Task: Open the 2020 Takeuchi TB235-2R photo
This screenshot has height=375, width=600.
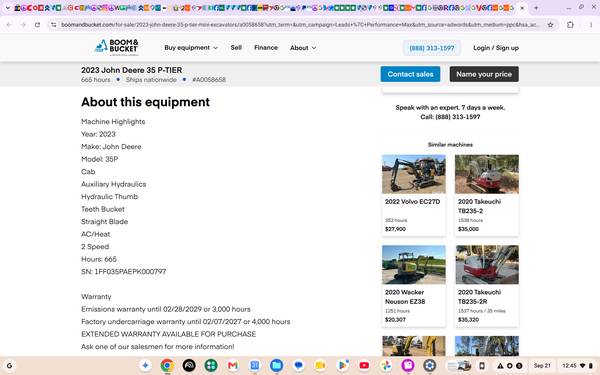Action: coord(487,264)
